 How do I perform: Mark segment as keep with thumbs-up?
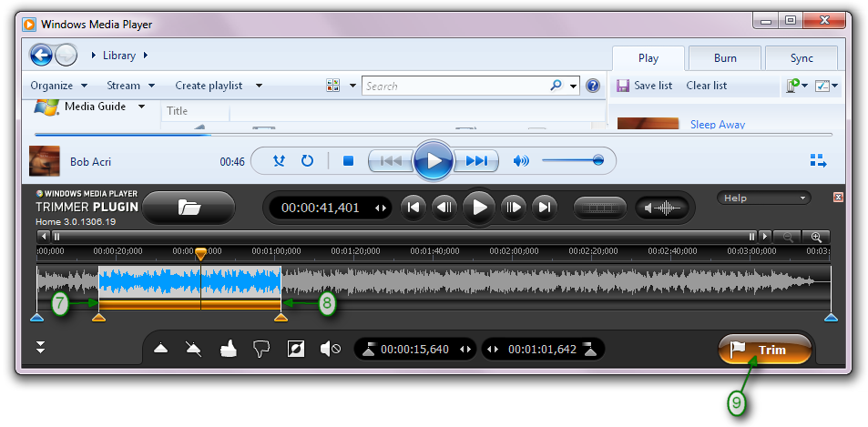point(228,349)
